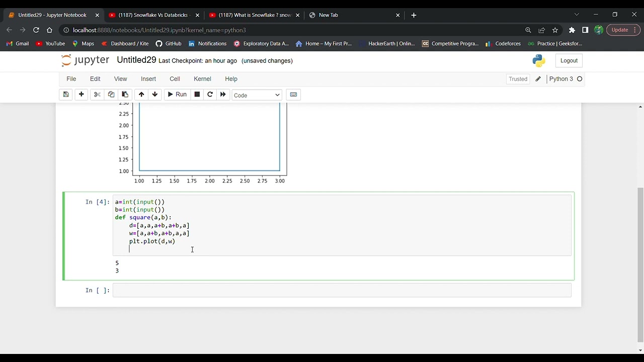
Task: Click inside the empty code cell
Action: tap(342, 290)
